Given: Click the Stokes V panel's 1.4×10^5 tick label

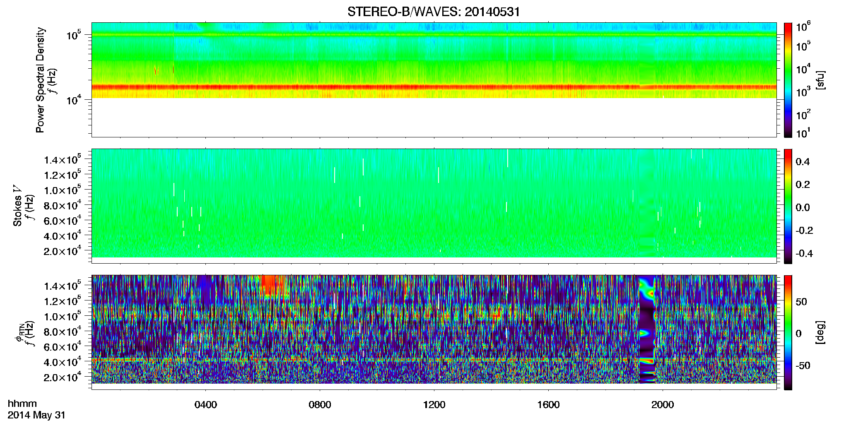Looking at the screenshot, I should tap(63, 159).
